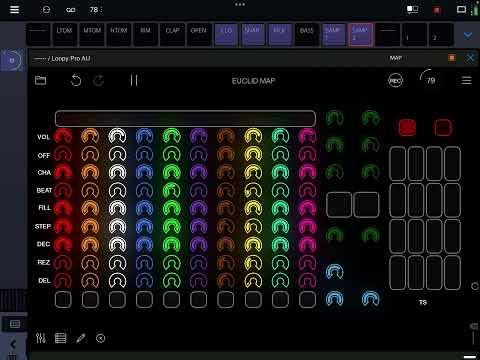Open the list view icon at bottom
The height and width of the screenshot is (360, 480).
(60, 338)
